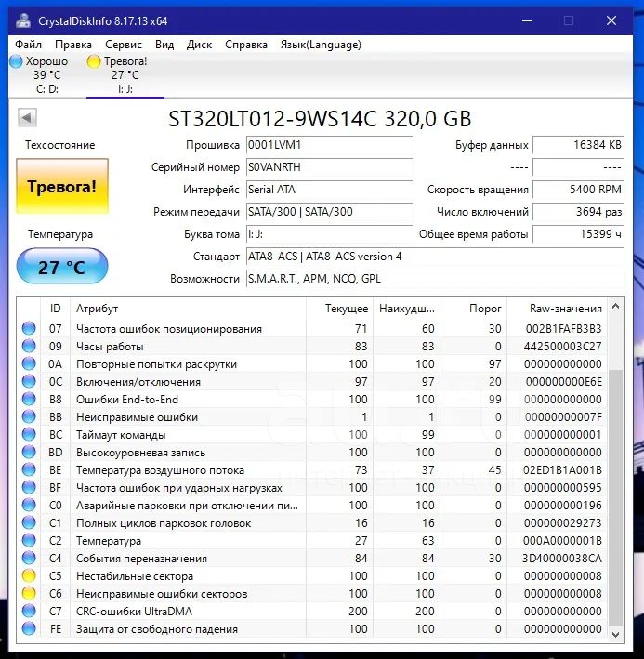The image size is (644, 659).
Task: Click the blue status icon for attribute C7
Action: (x=29, y=611)
